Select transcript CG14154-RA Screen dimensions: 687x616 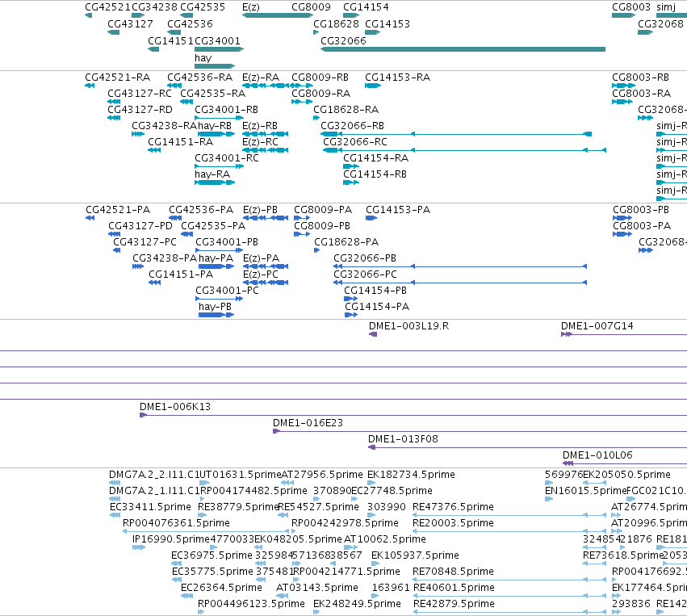point(376,157)
